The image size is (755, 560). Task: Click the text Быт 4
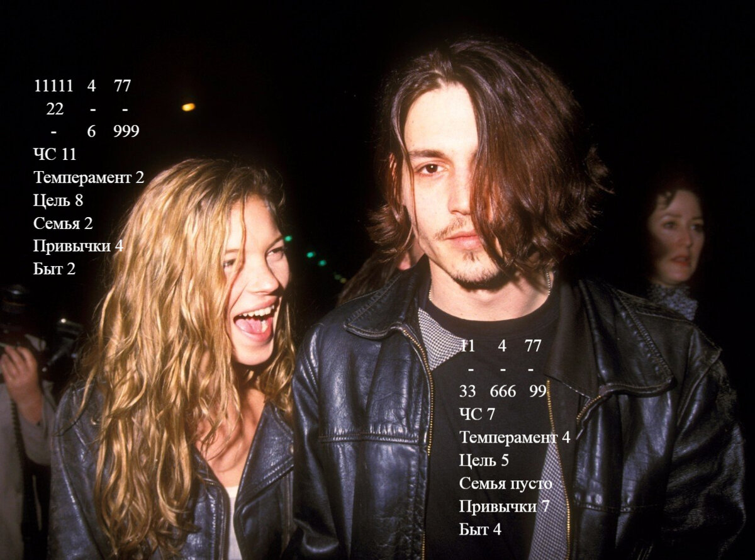pos(480,529)
